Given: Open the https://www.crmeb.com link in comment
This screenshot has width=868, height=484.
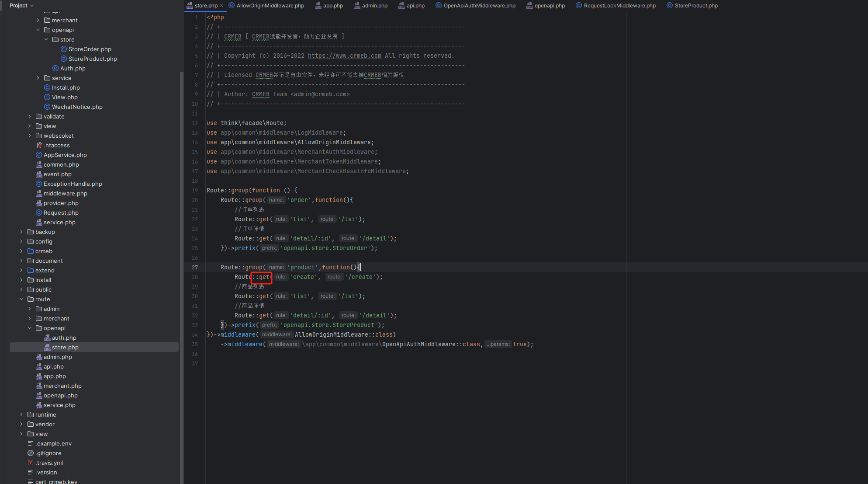Looking at the screenshot, I should pyautogui.click(x=344, y=56).
